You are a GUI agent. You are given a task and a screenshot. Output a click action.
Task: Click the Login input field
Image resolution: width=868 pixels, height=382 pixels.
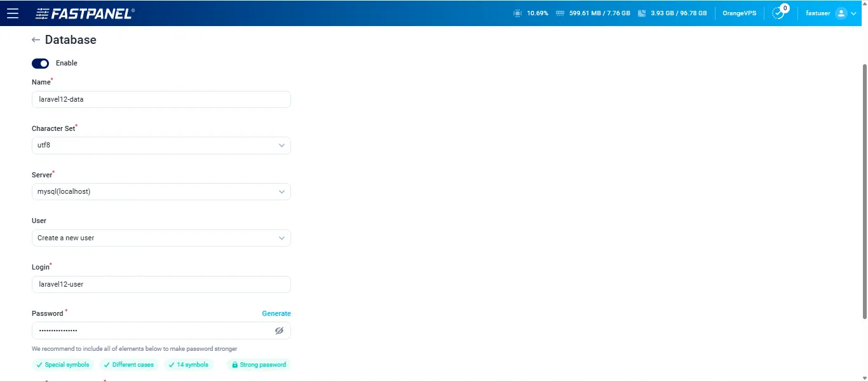coord(161,284)
